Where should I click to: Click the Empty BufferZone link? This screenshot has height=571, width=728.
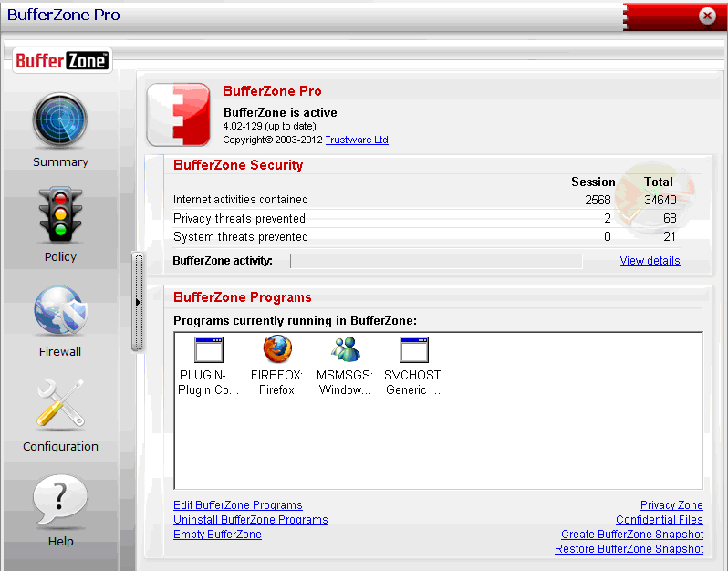[x=217, y=535]
